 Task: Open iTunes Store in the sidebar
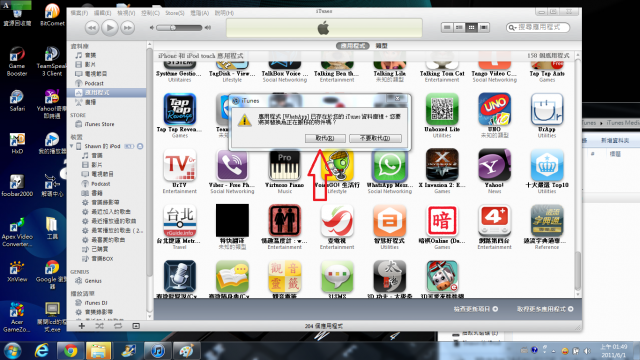point(99,124)
